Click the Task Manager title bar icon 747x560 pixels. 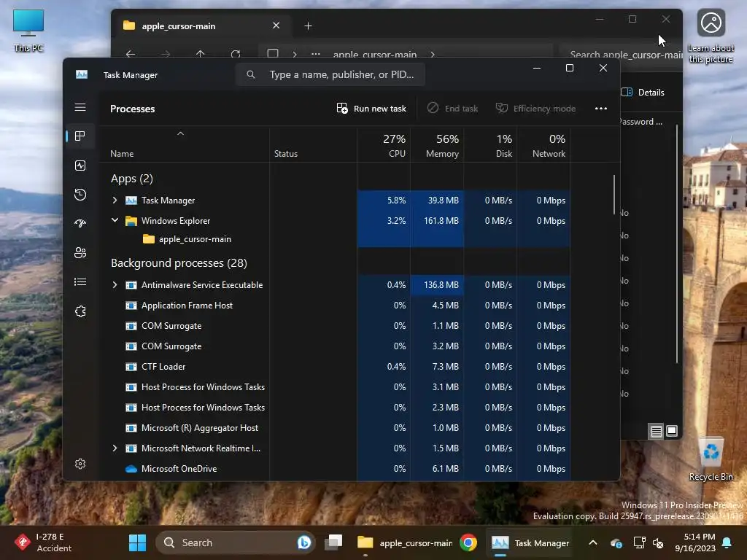[82, 75]
